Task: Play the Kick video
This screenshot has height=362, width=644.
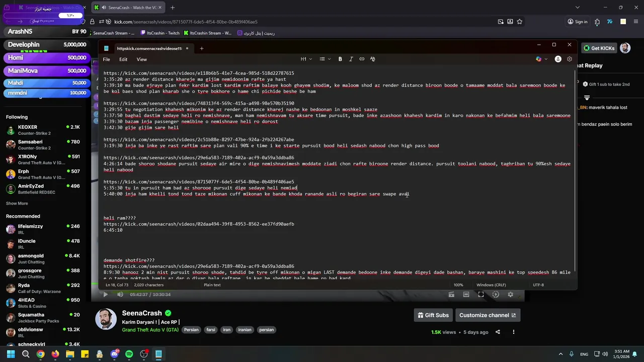Action: point(105,294)
